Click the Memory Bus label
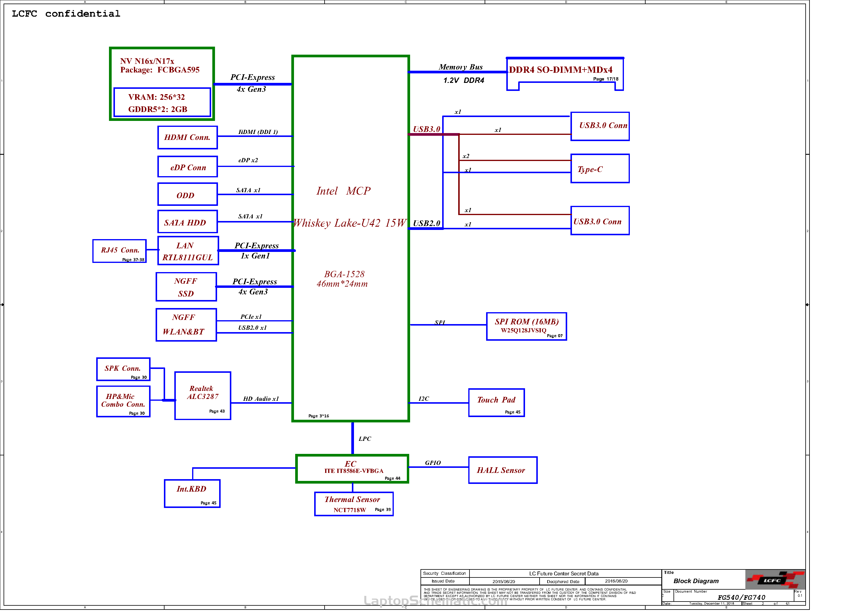This screenshot has height=614, width=868. (x=461, y=67)
